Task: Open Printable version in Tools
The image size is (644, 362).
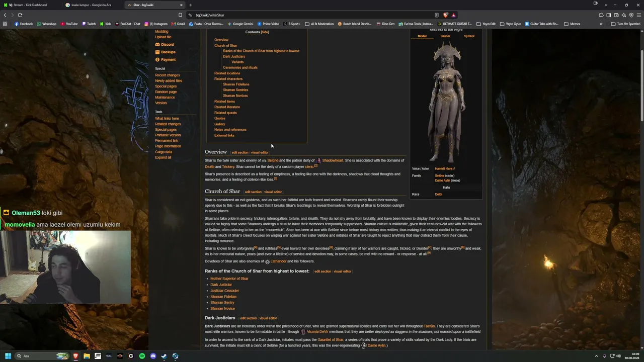Action: coord(168,135)
